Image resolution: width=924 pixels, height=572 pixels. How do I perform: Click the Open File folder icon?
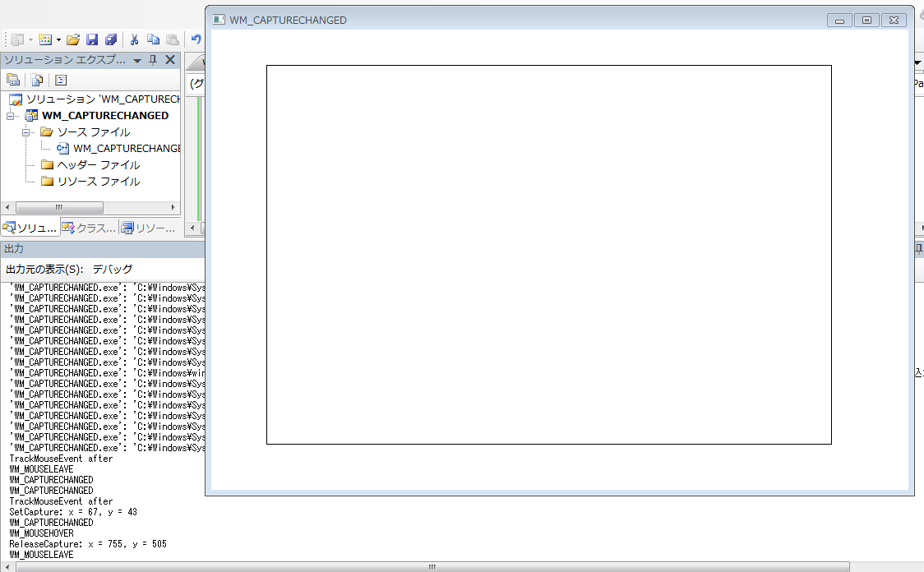click(x=73, y=39)
